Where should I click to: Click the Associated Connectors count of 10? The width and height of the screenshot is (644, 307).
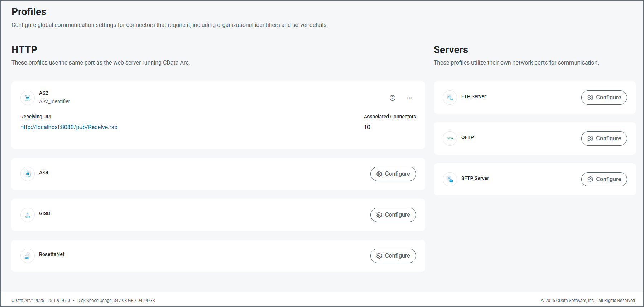point(367,127)
